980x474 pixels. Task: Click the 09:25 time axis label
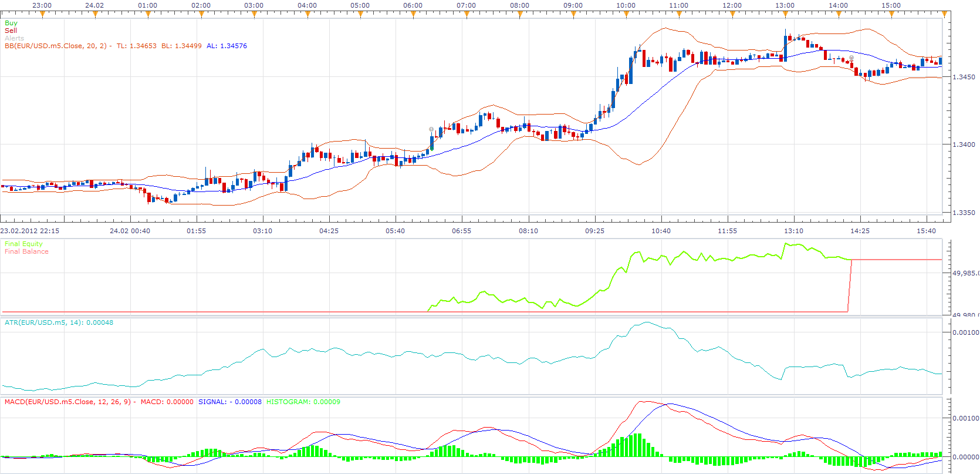pyautogui.click(x=594, y=231)
